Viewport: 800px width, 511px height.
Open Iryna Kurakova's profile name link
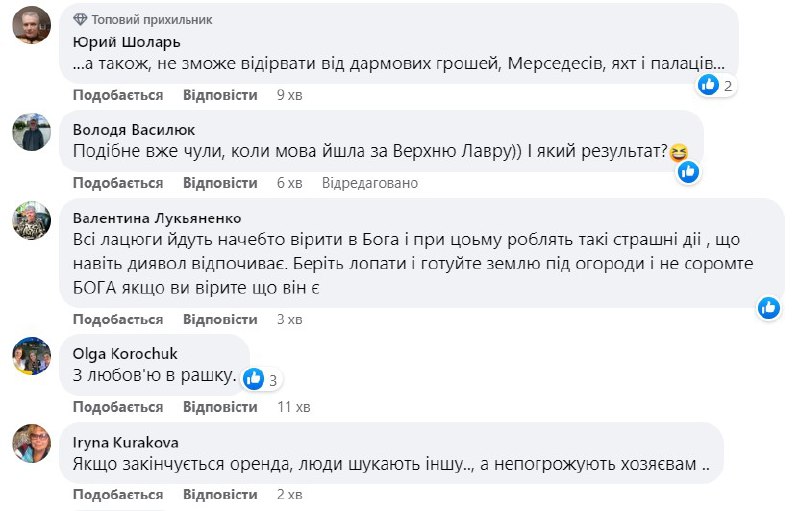pyautogui.click(x=125, y=441)
